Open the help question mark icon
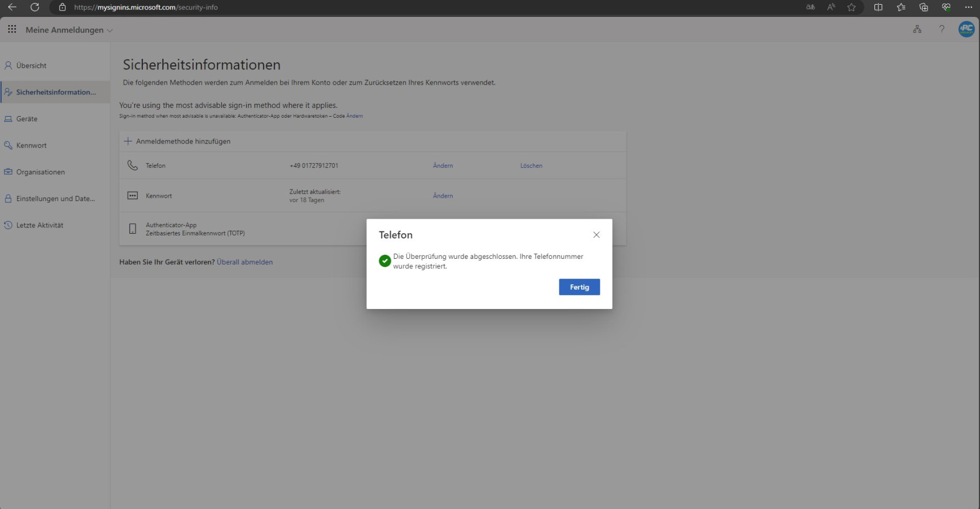 pos(942,29)
